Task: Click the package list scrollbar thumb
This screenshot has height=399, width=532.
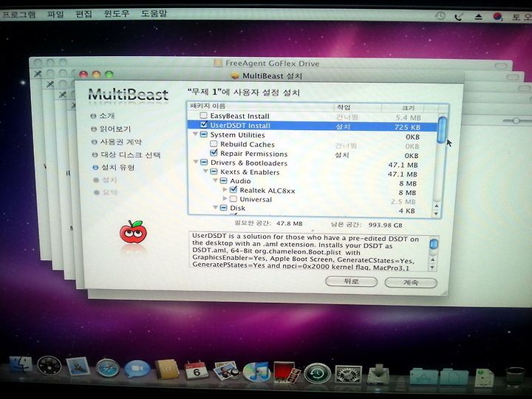Action: (442, 129)
